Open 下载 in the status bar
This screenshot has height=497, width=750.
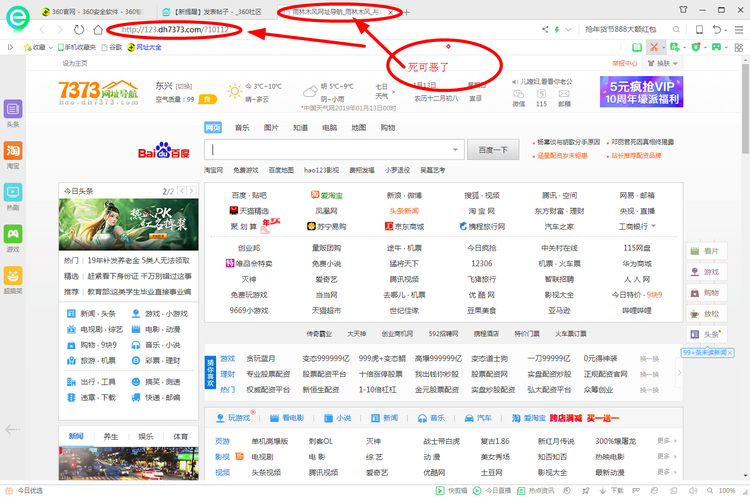(x=612, y=490)
